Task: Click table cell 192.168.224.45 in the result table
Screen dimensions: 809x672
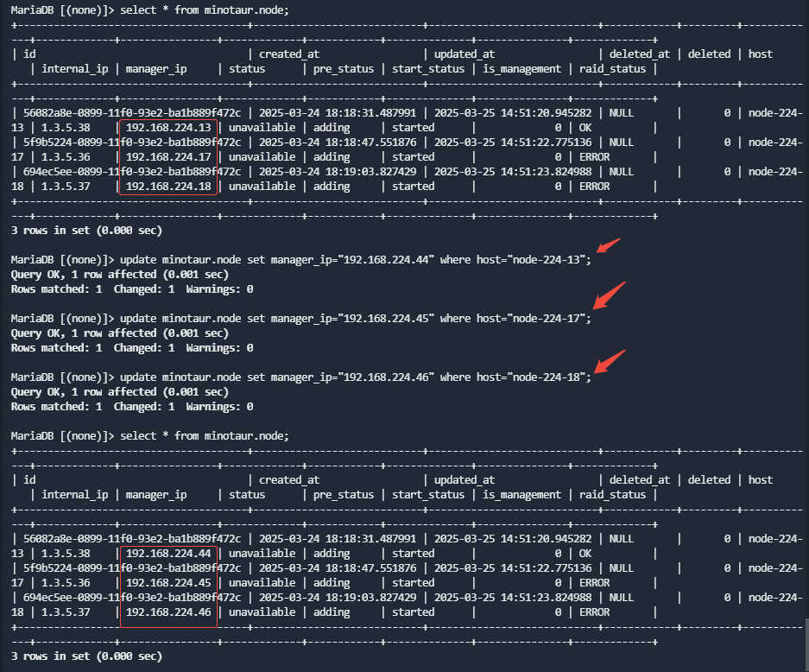Action: tap(168, 583)
